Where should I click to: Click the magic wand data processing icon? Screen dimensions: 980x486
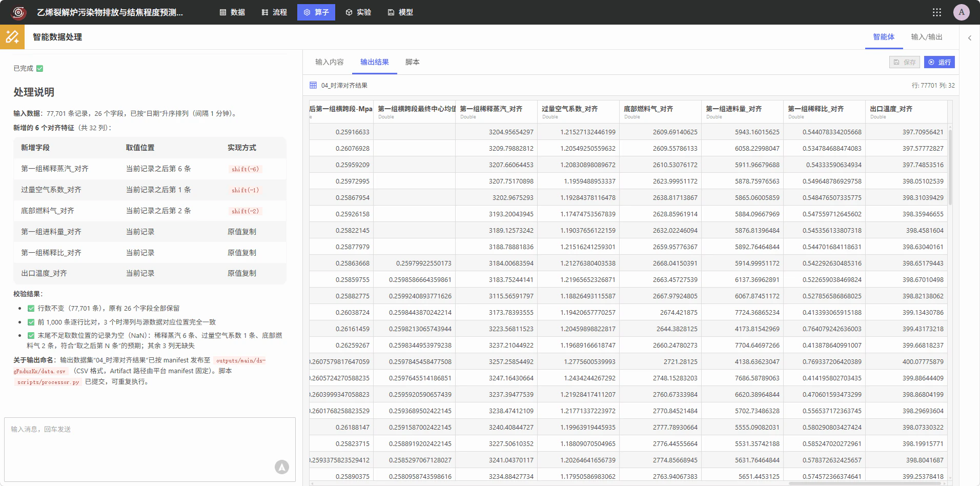click(x=12, y=37)
